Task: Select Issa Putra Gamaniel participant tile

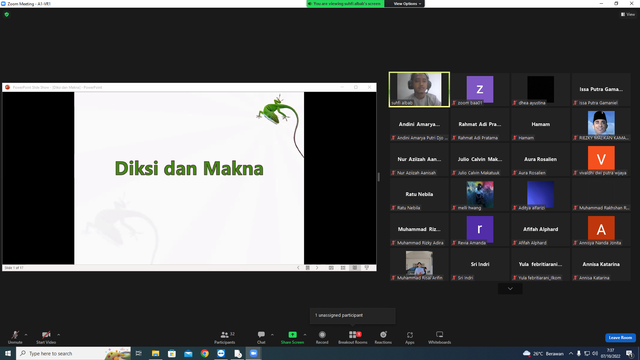Action: [601, 89]
